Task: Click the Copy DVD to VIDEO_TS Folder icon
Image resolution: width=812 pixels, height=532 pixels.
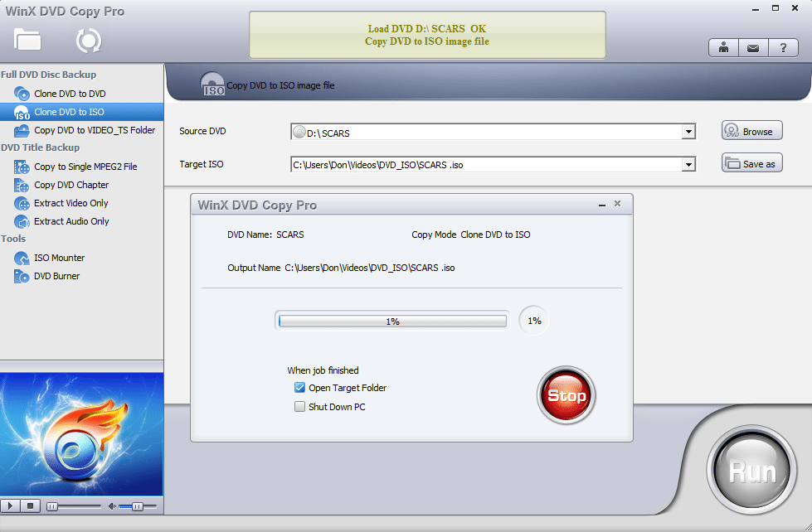Action: pos(22,130)
